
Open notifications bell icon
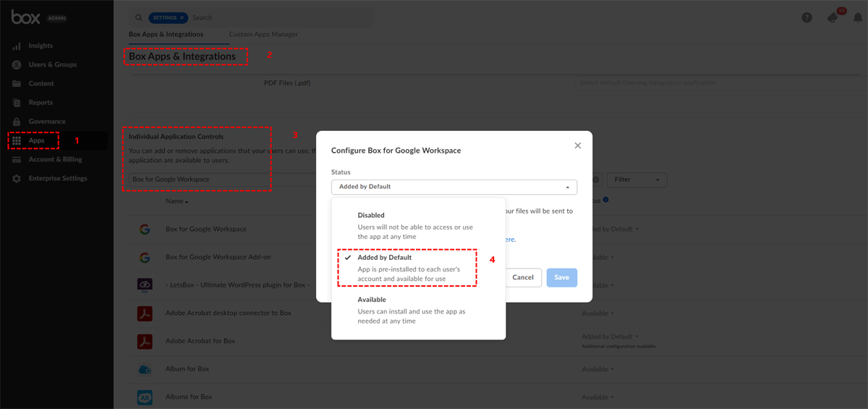coord(858,17)
